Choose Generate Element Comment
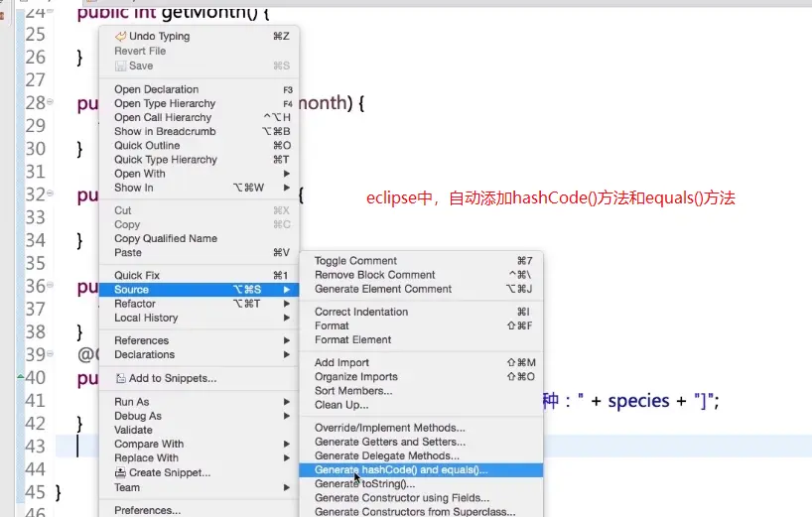Screen dimensions: 812x517 coord(421,289)
